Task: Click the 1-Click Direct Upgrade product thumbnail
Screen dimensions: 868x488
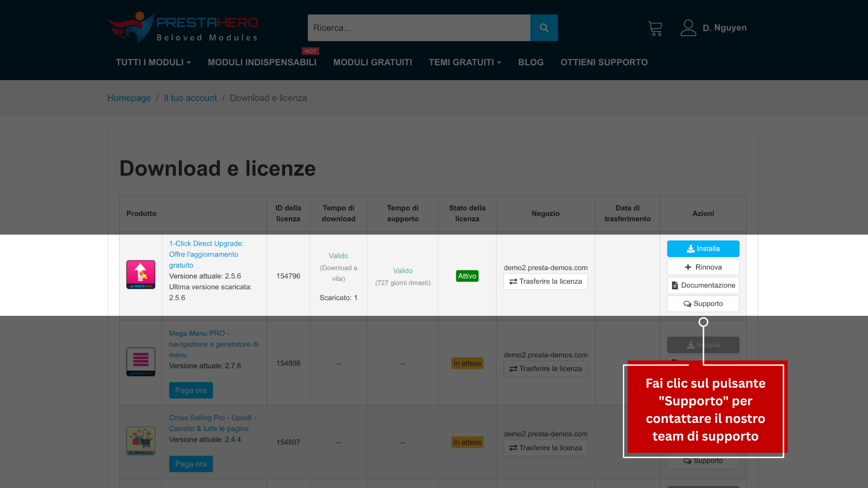Action: click(141, 275)
